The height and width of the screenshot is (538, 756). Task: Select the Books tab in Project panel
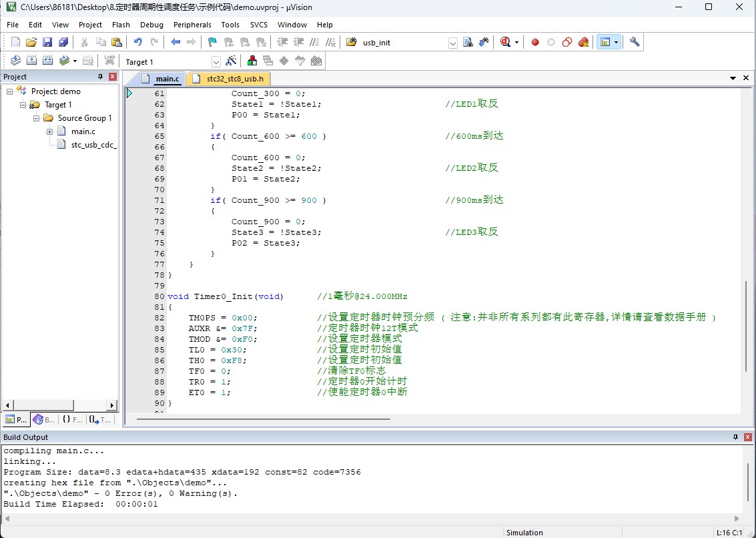(x=44, y=420)
